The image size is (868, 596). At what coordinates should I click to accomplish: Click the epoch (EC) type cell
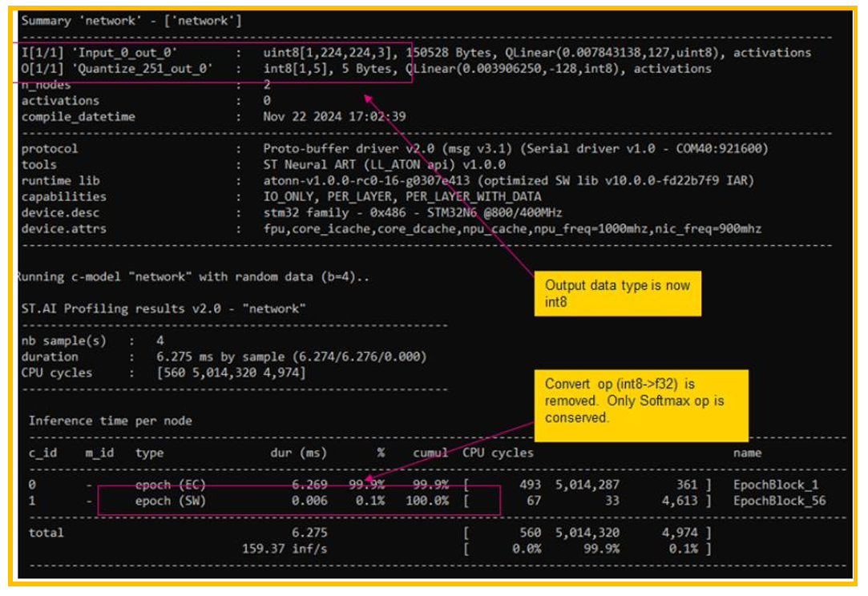click(171, 485)
